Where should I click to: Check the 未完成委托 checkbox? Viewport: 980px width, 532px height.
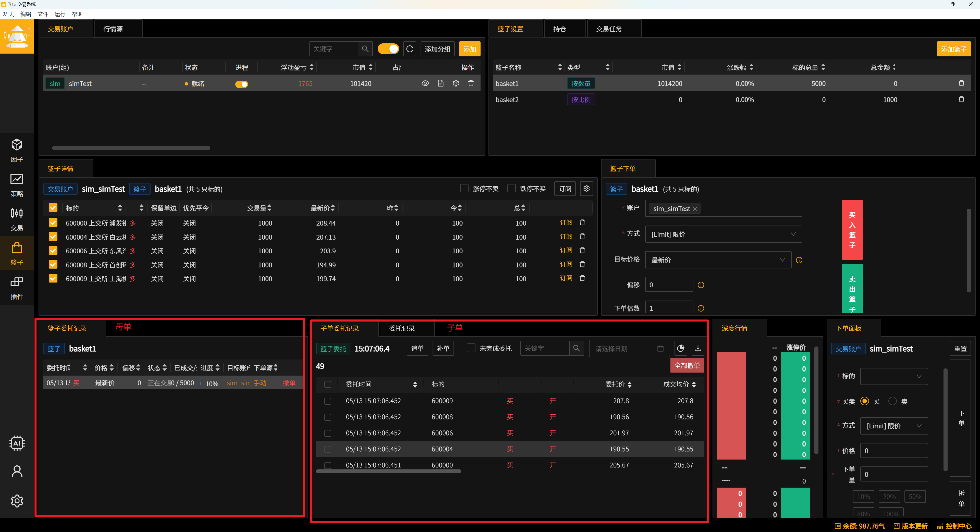(x=471, y=348)
